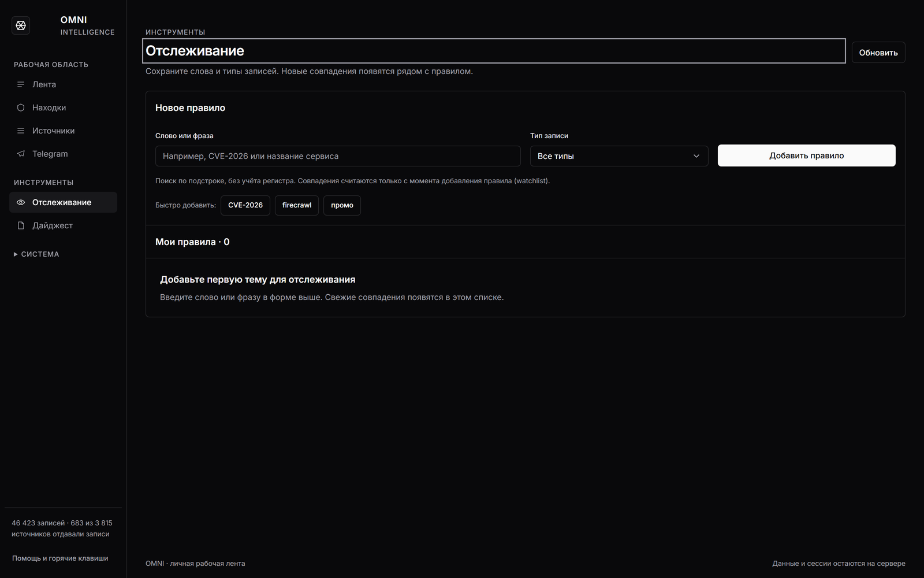Click the Находки hexagon icon
The width and height of the screenshot is (924, 578).
(x=21, y=108)
